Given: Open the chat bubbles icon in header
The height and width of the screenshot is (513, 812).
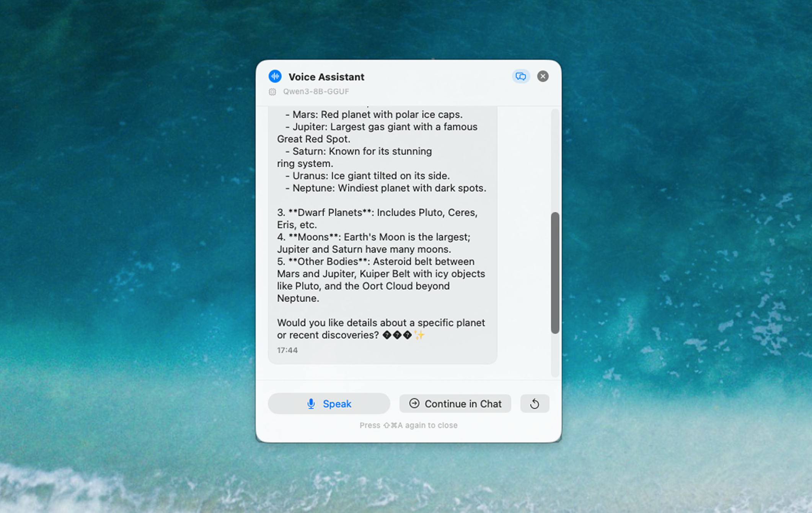Looking at the screenshot, I should (x=520, y=76).
